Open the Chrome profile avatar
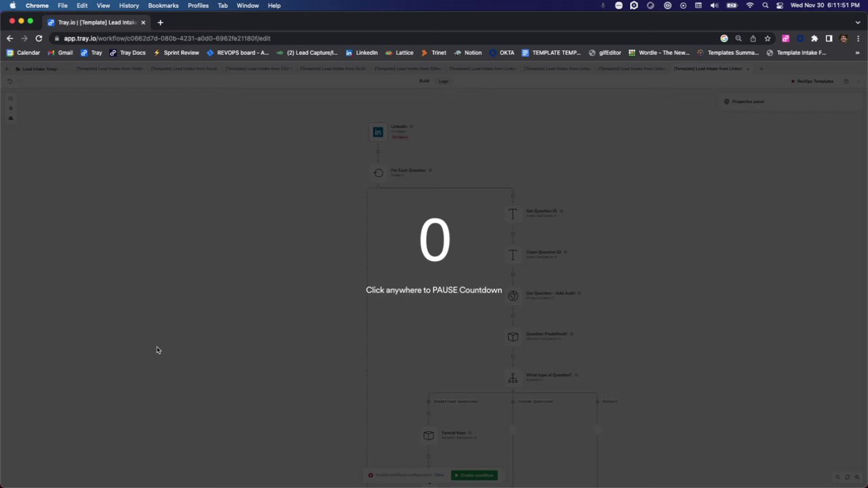 (x=844, y=39)
